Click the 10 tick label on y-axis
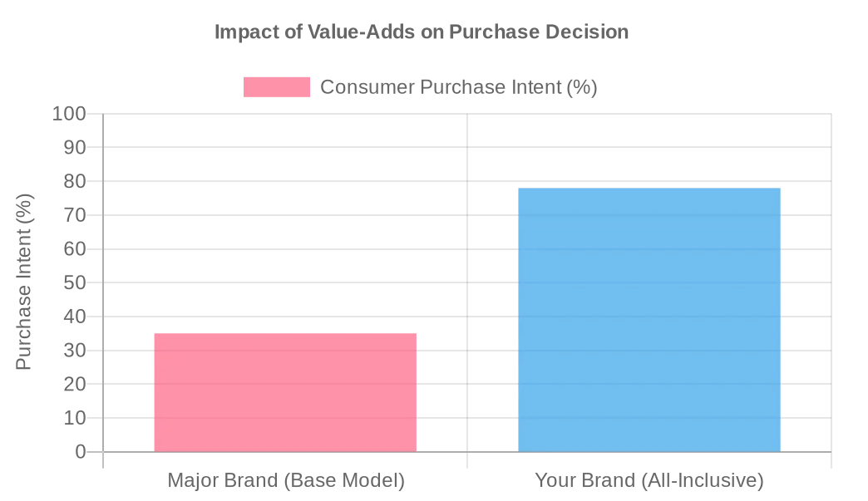This screenshot has width=868, height=501. [x=75, y=418]
